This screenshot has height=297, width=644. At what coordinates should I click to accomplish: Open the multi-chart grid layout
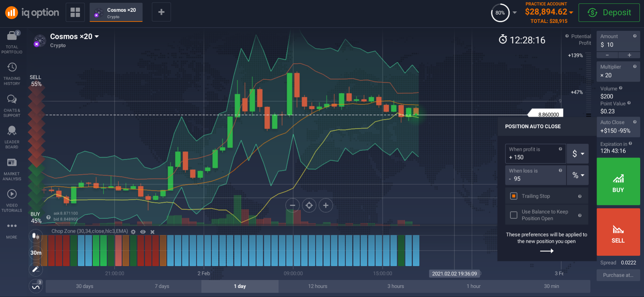(x=75, y=12)
